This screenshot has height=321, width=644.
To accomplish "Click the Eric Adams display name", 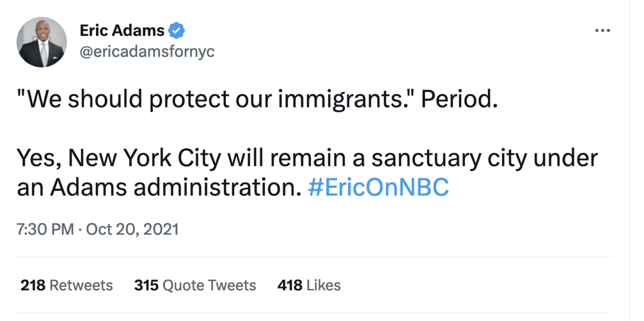I will (122, 31).
